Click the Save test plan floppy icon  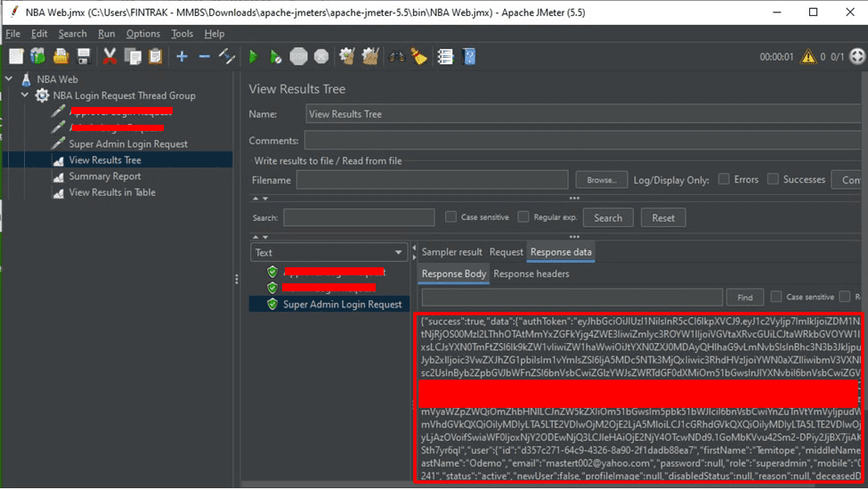pyautogui.click(x=84, y=57)
